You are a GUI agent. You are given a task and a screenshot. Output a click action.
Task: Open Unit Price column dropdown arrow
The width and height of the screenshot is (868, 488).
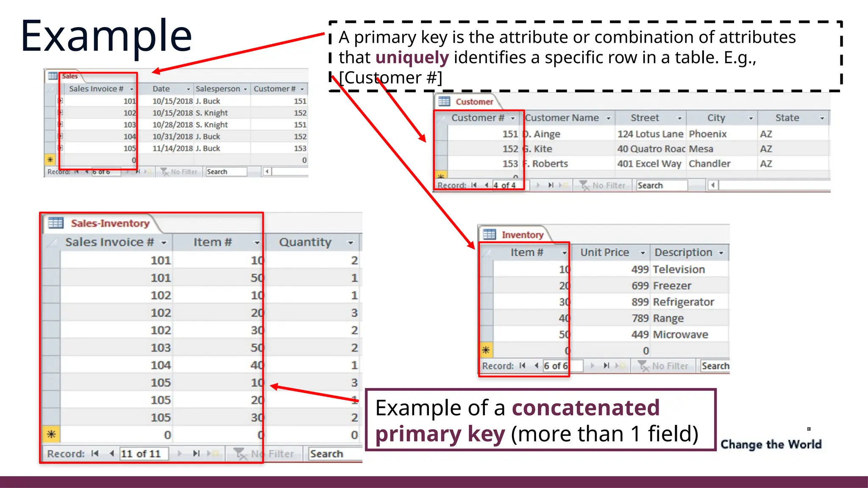click(x=643, y=253)
